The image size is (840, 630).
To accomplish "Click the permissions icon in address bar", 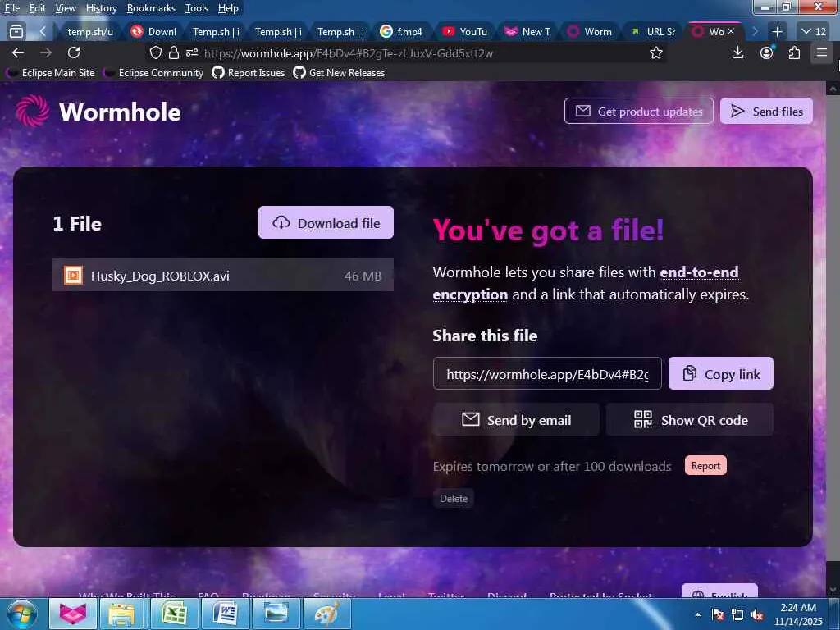I will [x=192, y=52].
